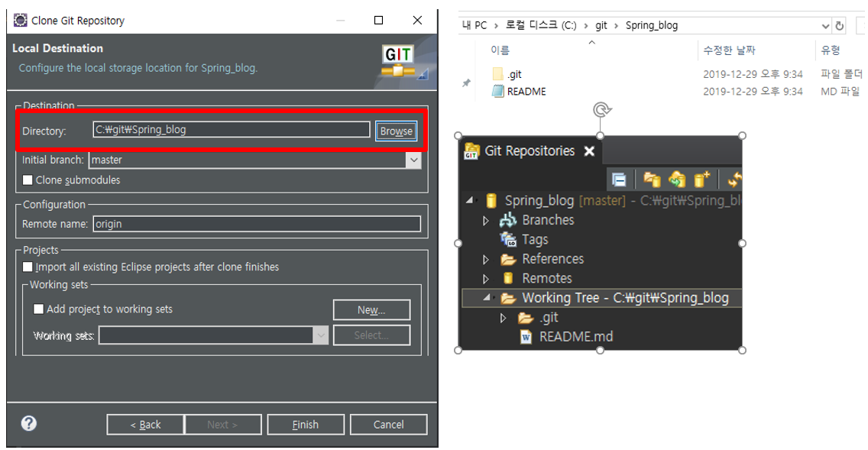Collapse the Working Tree node
The width and height of the screenshot is (868, 450).
point(487,298)
